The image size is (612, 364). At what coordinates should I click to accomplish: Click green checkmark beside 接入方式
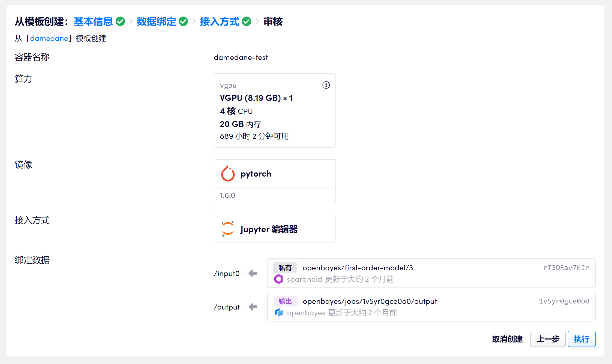click(247, 21)
